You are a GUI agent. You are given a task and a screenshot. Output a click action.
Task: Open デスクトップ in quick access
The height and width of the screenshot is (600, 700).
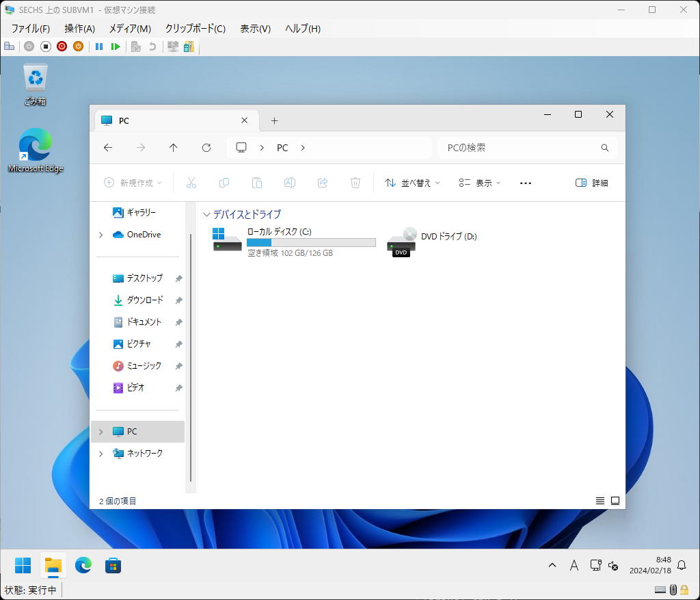(138, 278)
